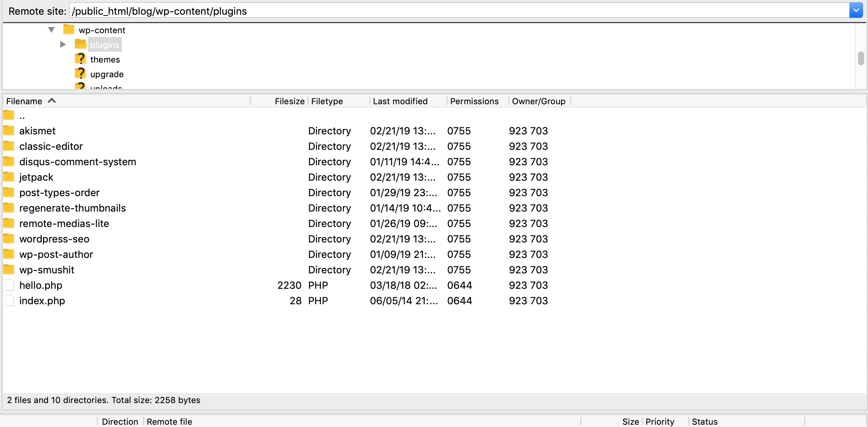Sort by Permissions column header
The width and height of the screenshot is (868, 427).
[x=474, y=101]
